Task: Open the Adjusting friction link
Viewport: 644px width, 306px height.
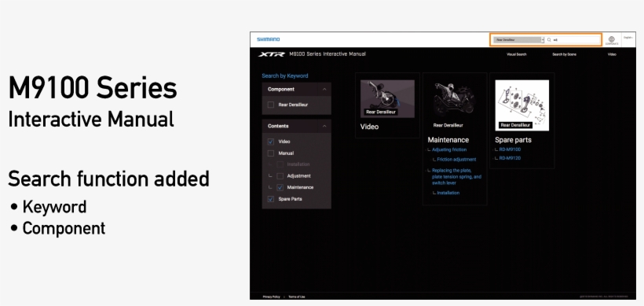Action: [x=449, y=149]
